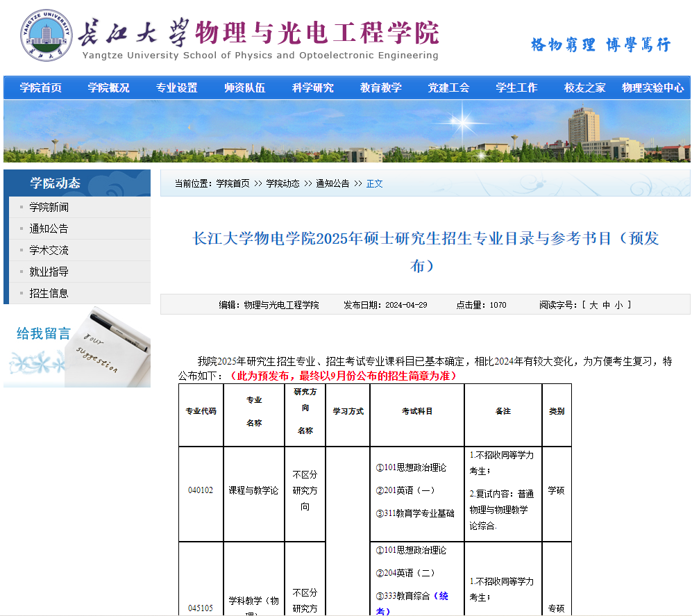Open the 专业设置 navigation menu
Screen dimensions: 692x616
176,88
